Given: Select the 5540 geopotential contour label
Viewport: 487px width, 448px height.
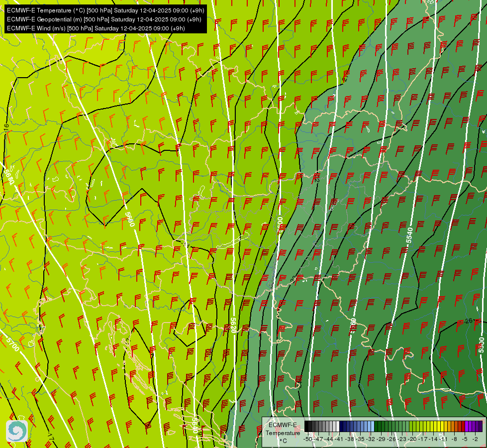Looking at the screenshot, I should (410, 235).
